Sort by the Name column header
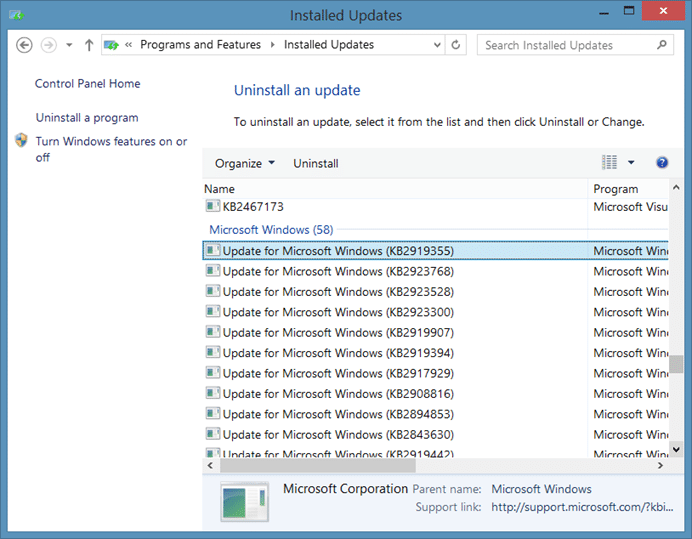Viewport: 692px width, 539px height. [x=395, y=189]
